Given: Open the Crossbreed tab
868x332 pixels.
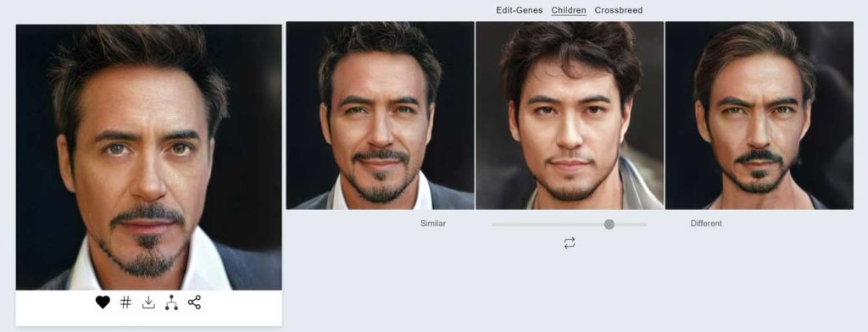Looking at the screenshot, I should [x=618, y=10].
